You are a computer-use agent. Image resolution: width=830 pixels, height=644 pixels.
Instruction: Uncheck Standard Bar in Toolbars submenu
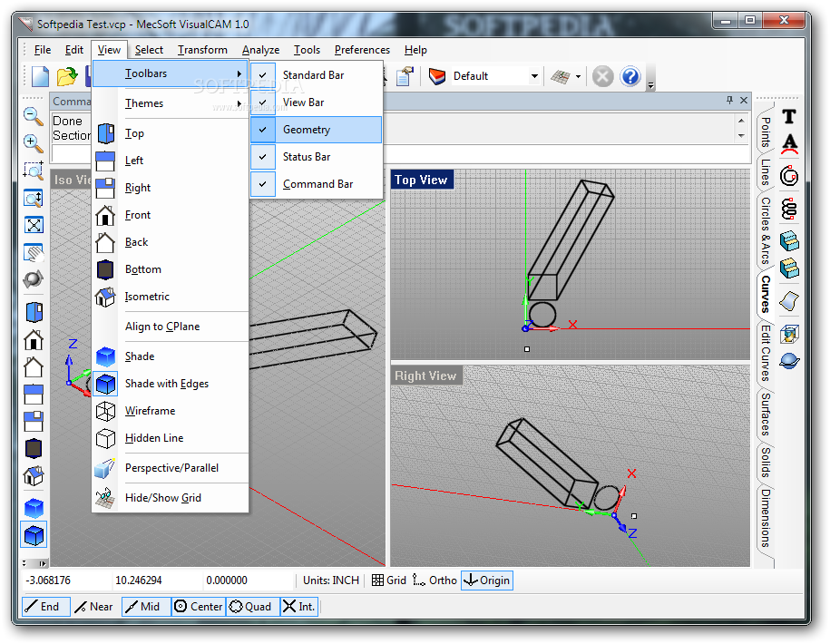262,75
